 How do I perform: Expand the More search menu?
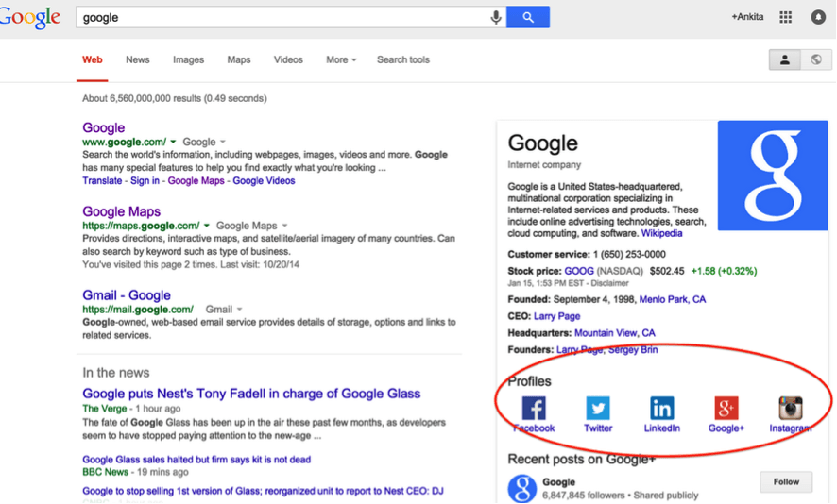tap(341, 59)
